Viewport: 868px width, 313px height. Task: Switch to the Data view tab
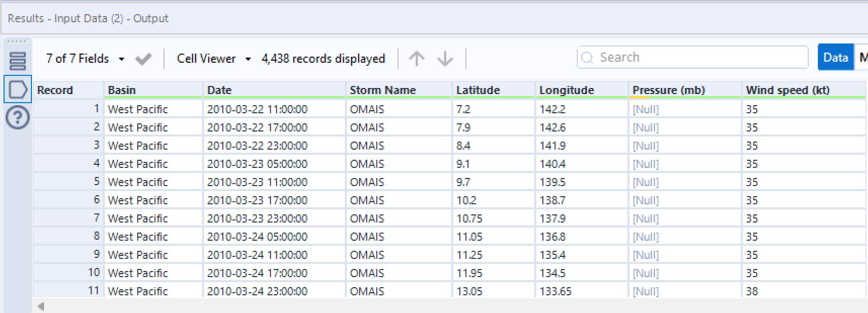(x=835, y=58)
